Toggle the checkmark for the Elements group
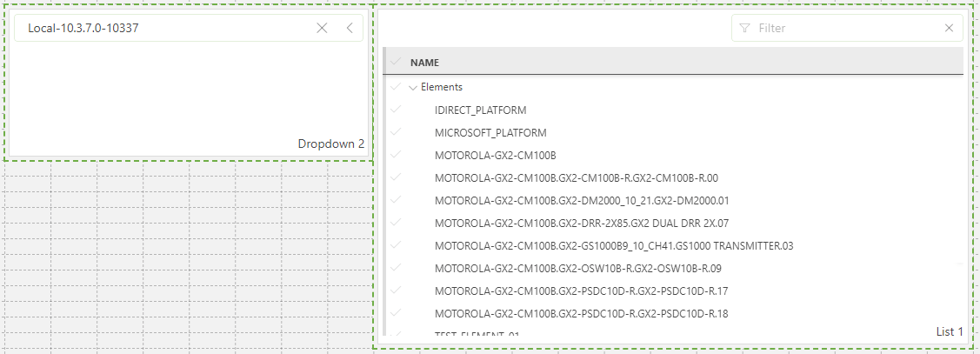The height and width of the screenshot is (354, 980). (x=395, y=87)
